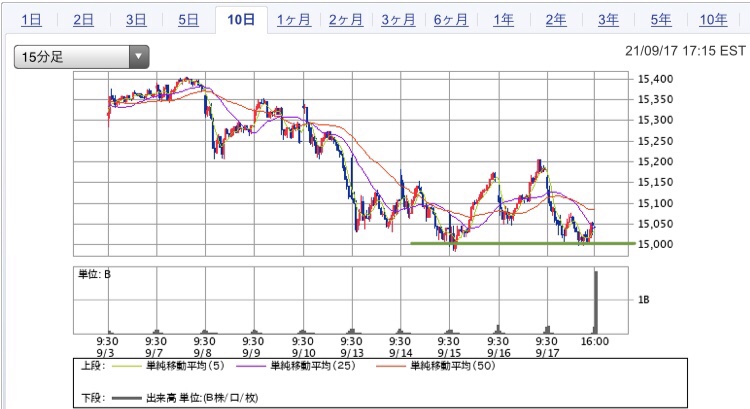Viewport: 750px width, 409px height.
Task: Switch to the 3日 range tab
Action: click(136, 20)
